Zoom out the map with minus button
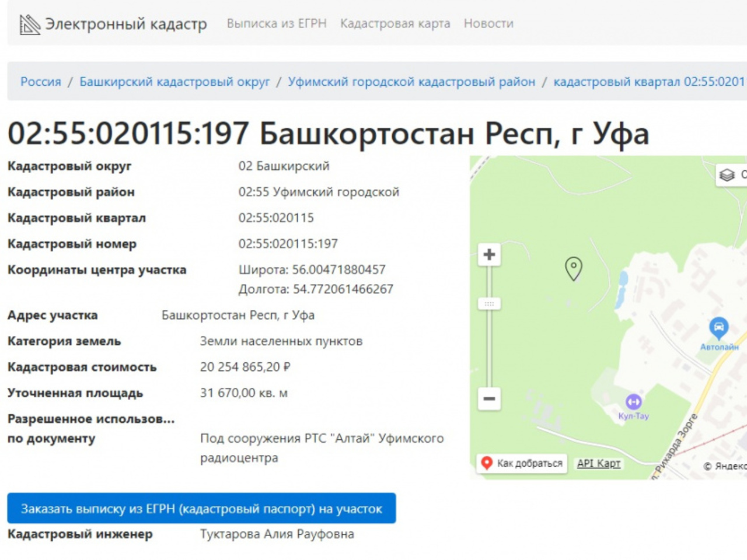This screenshot has height=560, width=747. (x=489, y=399)
